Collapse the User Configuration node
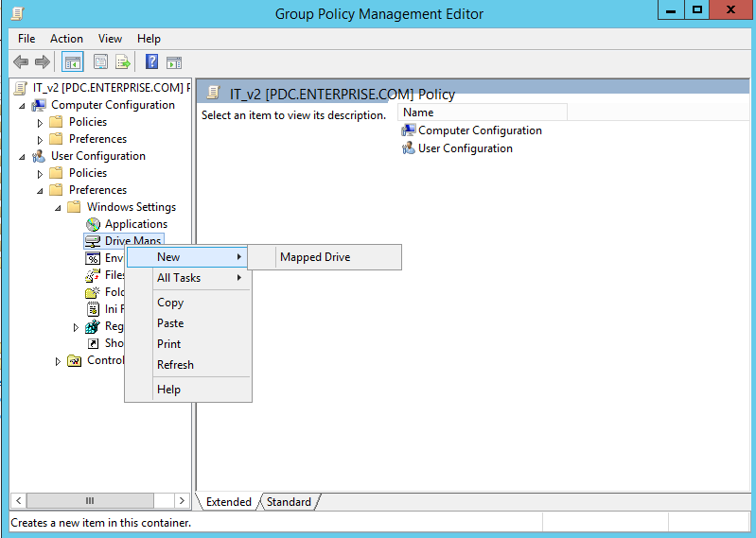756x538 pixels. 22,157
